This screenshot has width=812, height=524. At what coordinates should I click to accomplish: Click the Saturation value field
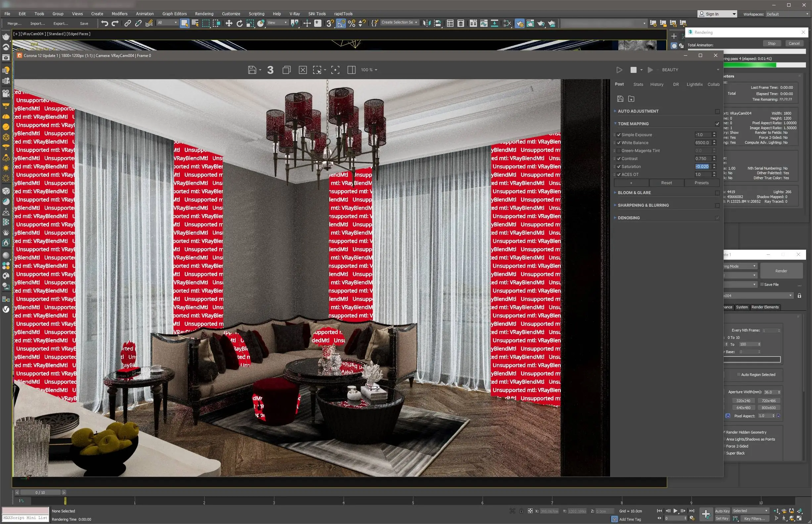pyautogui.click(x=702, y=166)
